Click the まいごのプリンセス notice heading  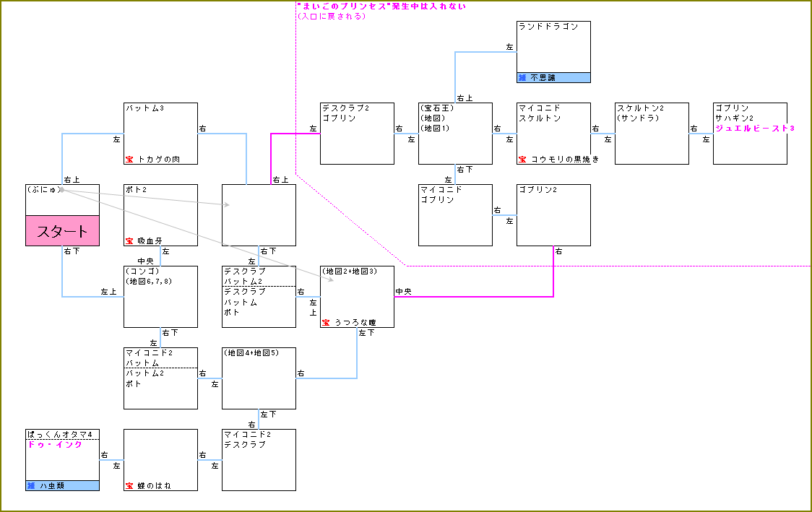click(x=381, y=6)
